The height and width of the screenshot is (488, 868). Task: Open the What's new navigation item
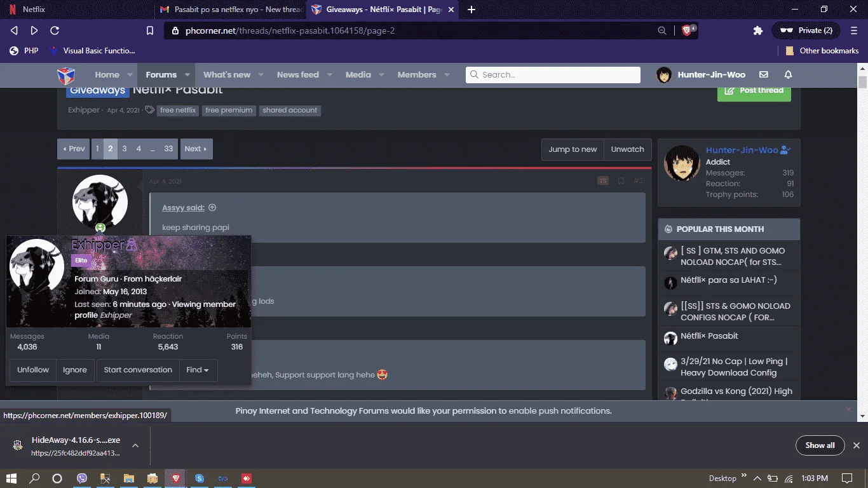pos(227,75)
